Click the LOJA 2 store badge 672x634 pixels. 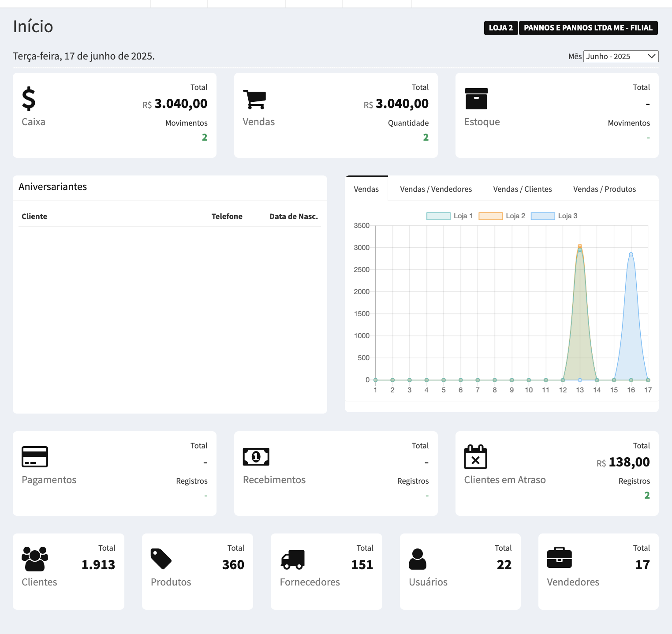point(500,28)
